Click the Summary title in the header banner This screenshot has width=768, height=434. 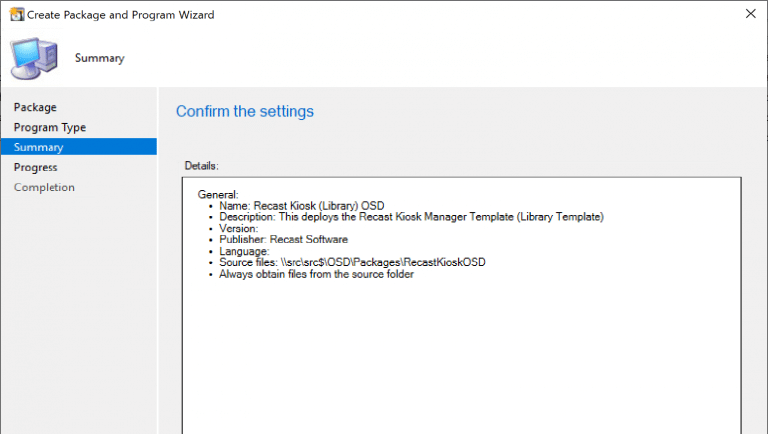click(x=100, y=58)
